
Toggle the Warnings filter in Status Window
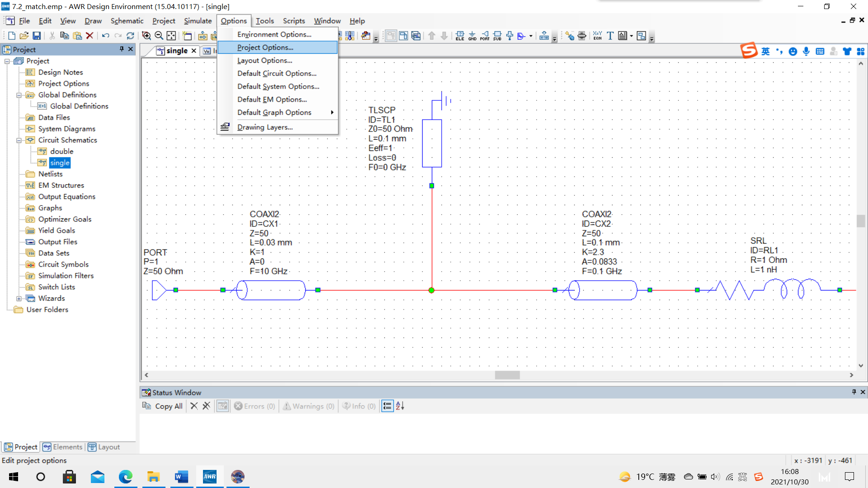[x=309, y=406]
